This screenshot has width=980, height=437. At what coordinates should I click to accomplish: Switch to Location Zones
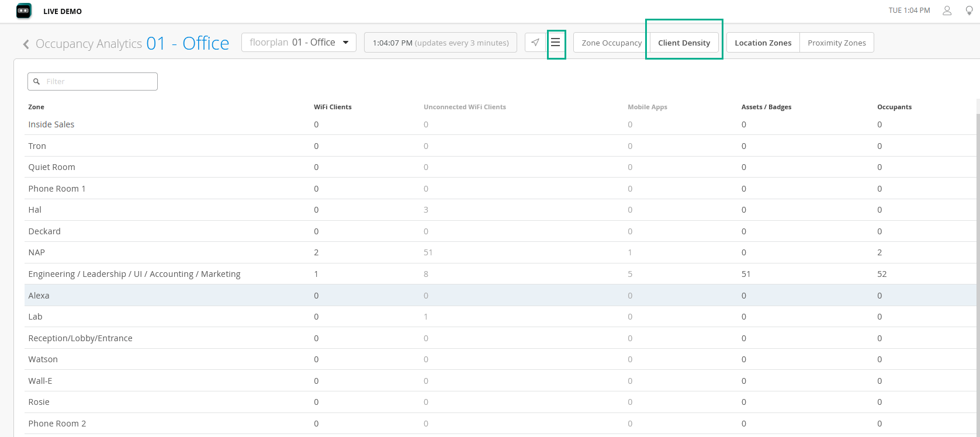[763, 43]
